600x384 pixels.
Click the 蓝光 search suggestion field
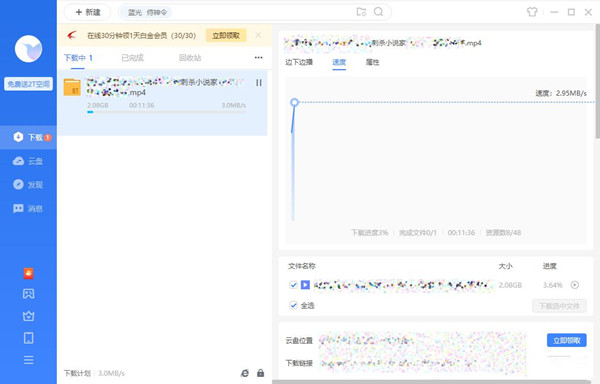tap(147, 12)
